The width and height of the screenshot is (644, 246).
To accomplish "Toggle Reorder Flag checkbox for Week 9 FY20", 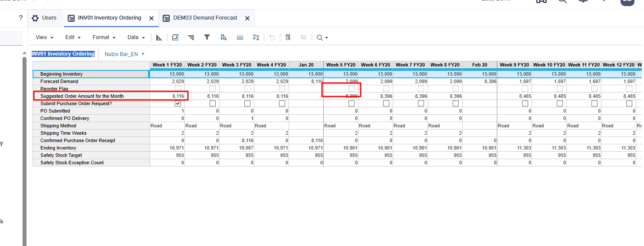I will tap(525, 89).
